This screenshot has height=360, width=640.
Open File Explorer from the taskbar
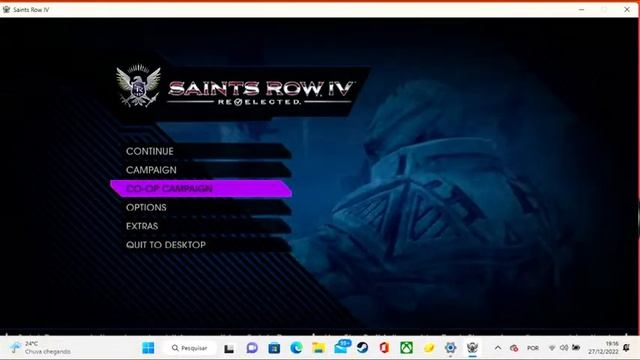pos(318,348)
